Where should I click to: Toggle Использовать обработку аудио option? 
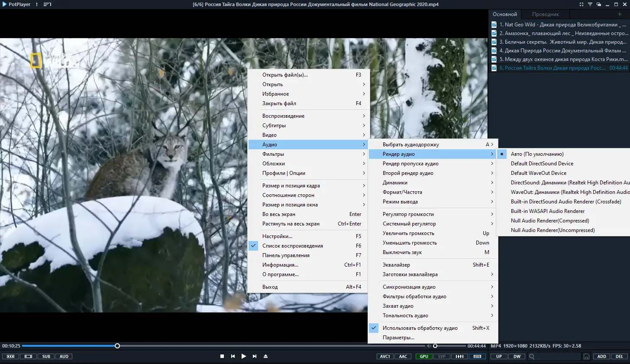coord(433,328)
